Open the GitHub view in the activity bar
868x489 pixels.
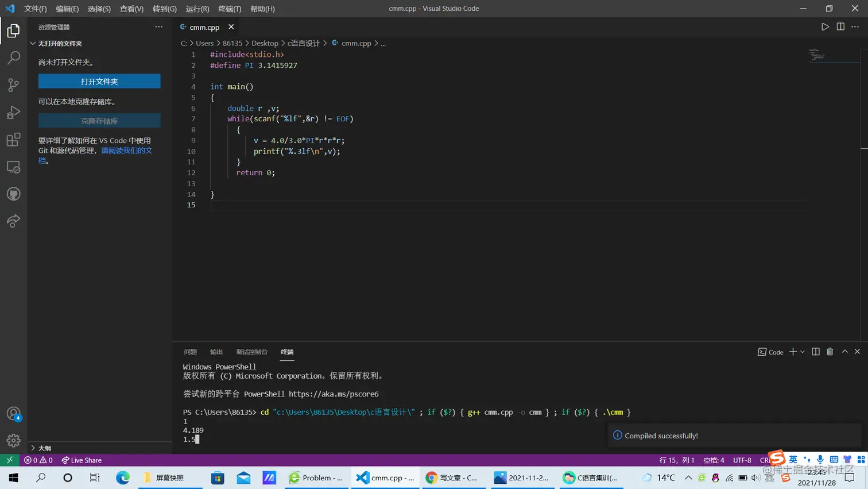(13, 194)
